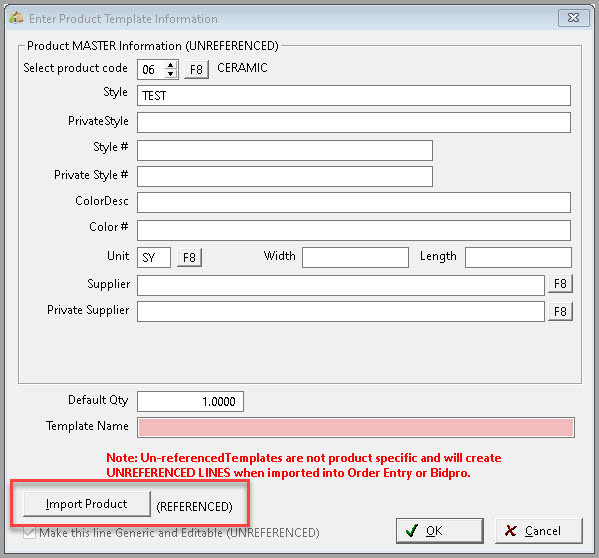Click the red X Cancel button

539,531
